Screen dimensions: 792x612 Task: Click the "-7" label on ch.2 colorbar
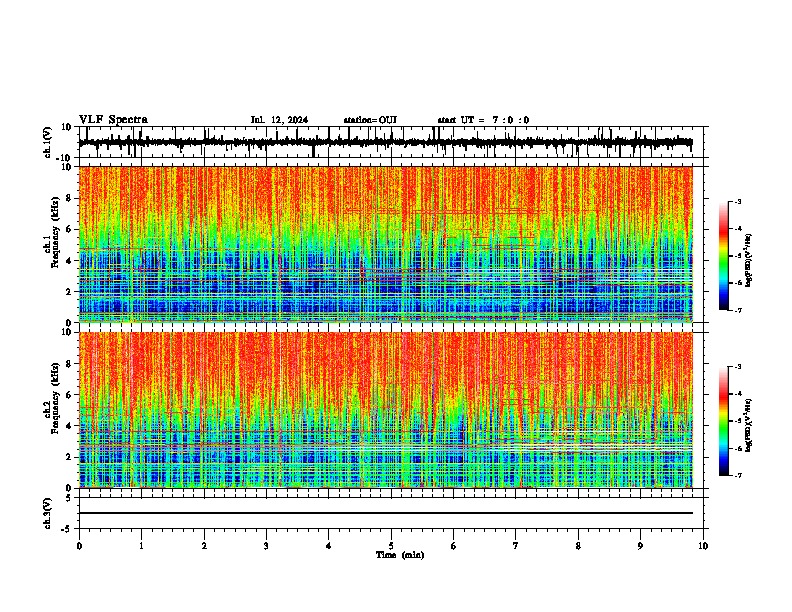click(737, 476)
